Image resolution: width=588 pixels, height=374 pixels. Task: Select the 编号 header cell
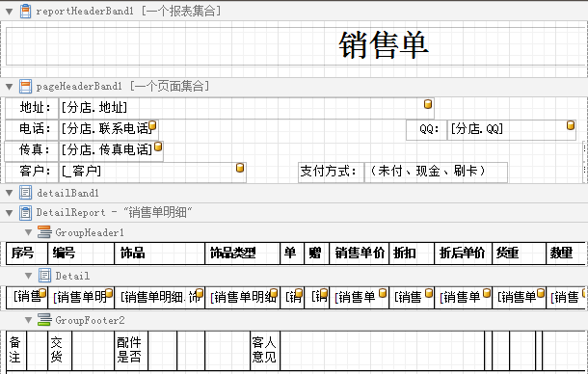81,254
